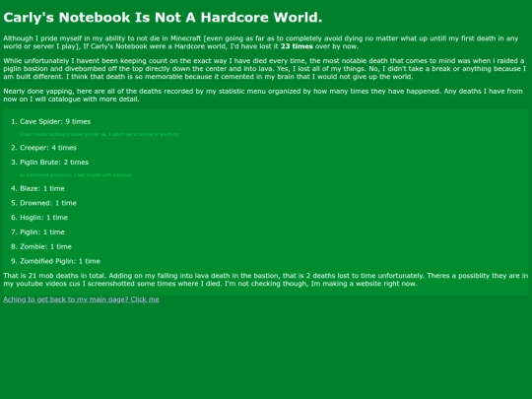Click the faint spider grinder note under Cave Spider
This screenshot has height=399, width=532.
[x=100, y=134]
